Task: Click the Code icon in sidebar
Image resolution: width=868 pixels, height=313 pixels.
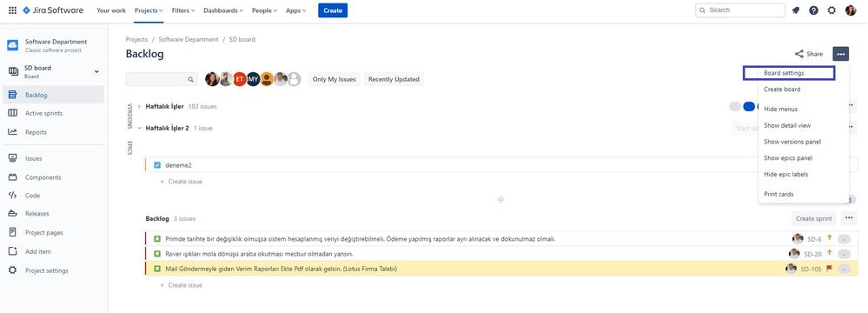Action: (x=12, y=196)
